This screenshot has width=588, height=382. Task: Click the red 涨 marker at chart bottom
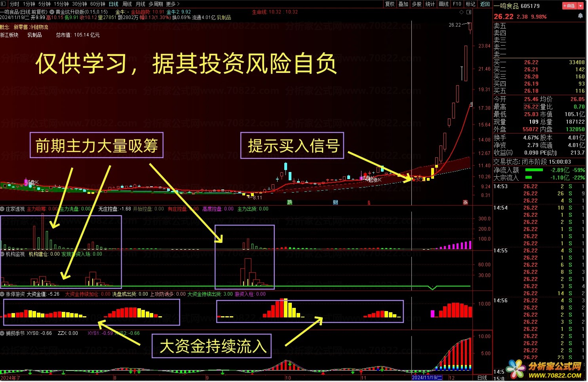[465, 202]
